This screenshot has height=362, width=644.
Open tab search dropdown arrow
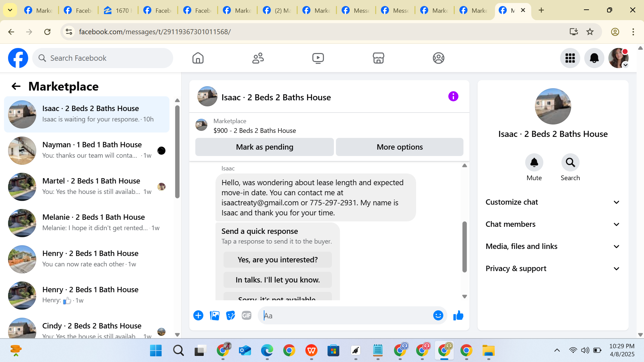10,10
